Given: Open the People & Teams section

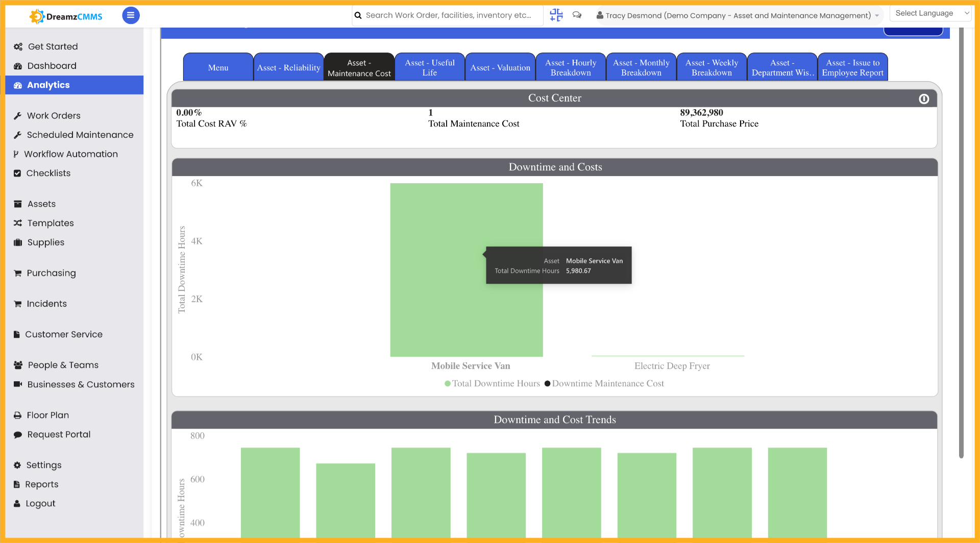Looking at the screenshot, I should tap(62, 365).
